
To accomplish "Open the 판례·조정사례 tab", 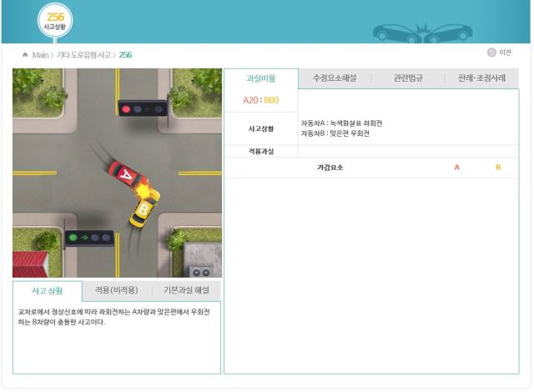I will pyautogui.click(x=481, y=78).
